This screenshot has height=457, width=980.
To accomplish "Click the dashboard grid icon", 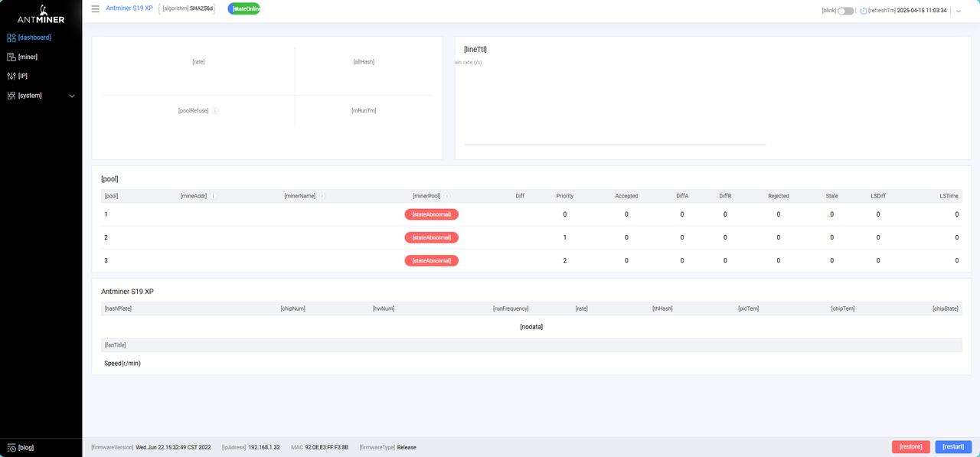I will [11, 37].
